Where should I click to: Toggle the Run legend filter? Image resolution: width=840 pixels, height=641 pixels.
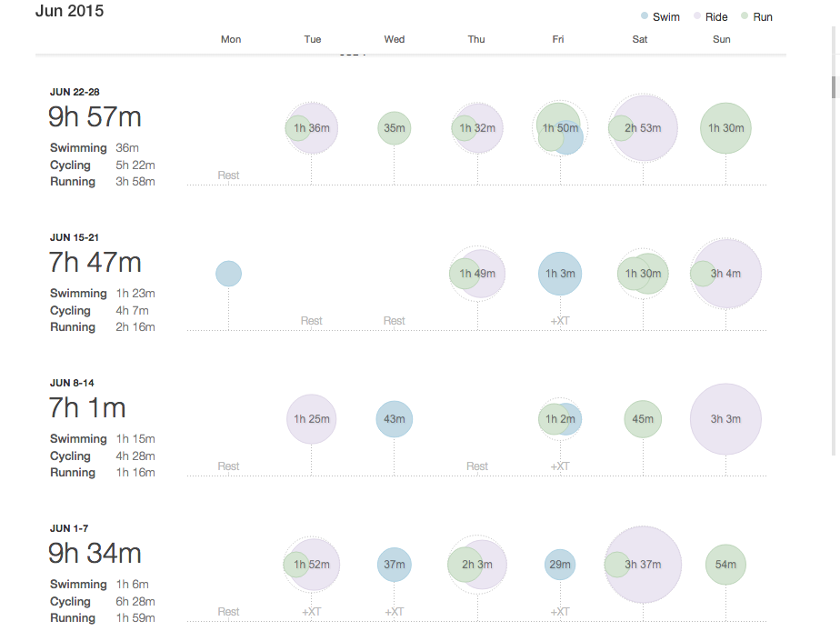pyautogui.click(x=757, y=16)
